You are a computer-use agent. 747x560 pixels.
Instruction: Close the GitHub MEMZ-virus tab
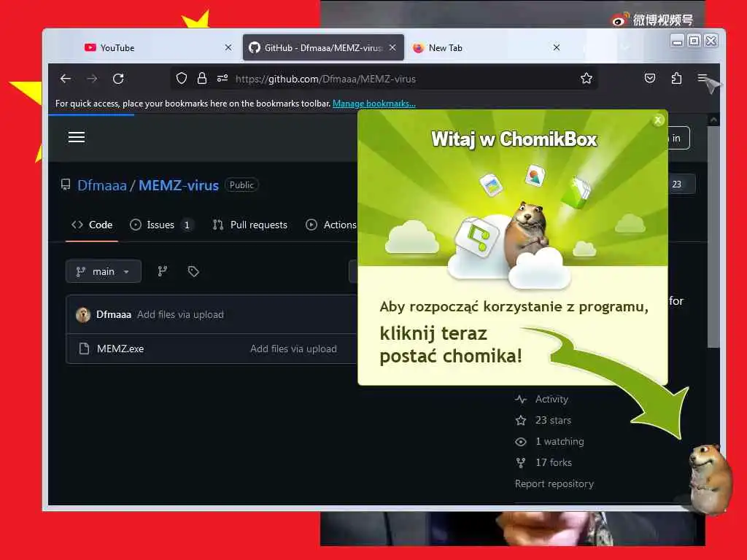[x=392, y=47]
